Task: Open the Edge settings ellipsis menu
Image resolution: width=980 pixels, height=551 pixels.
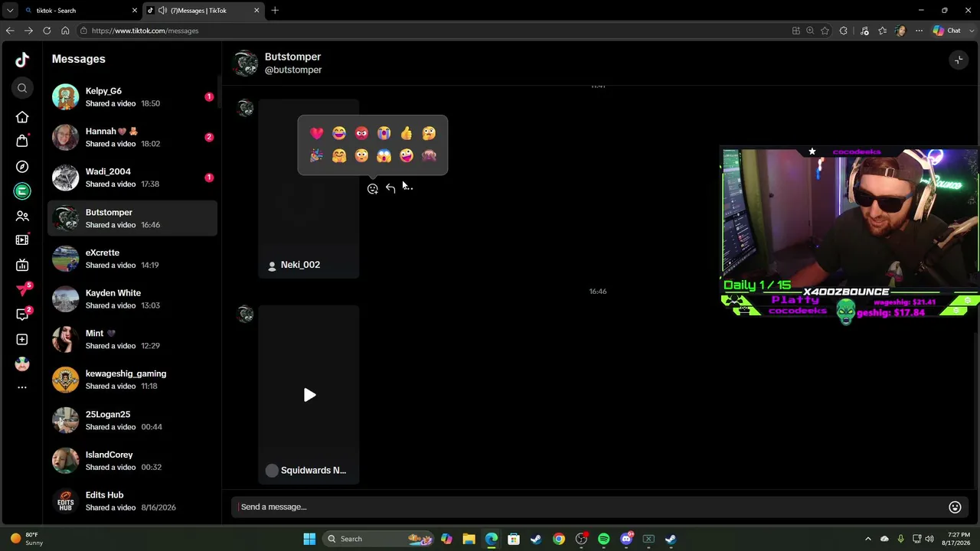Action: tap(919, 31)
